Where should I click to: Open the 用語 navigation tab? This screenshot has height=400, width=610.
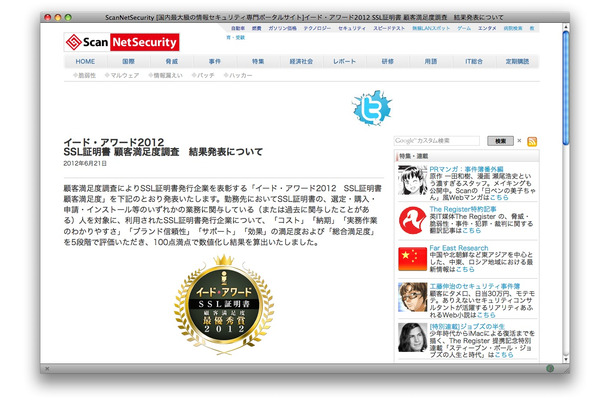pyautogui.click(x=431, y=61)
